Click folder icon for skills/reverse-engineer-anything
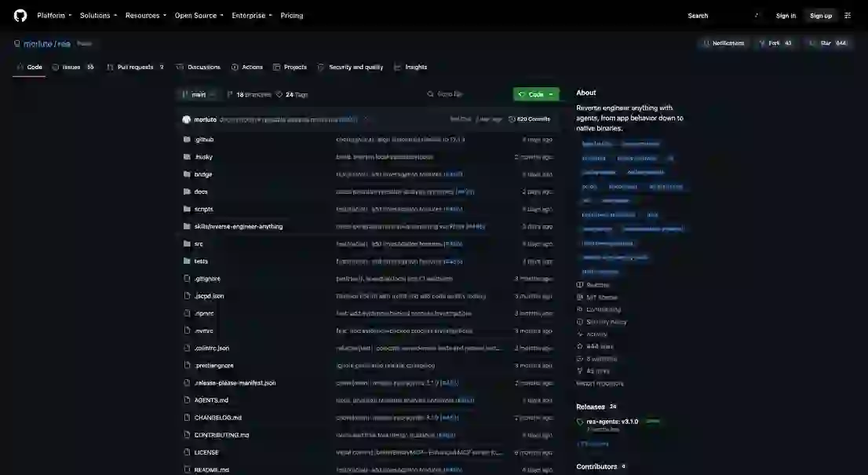Screen dimensions: 868x475 [187, 226]
